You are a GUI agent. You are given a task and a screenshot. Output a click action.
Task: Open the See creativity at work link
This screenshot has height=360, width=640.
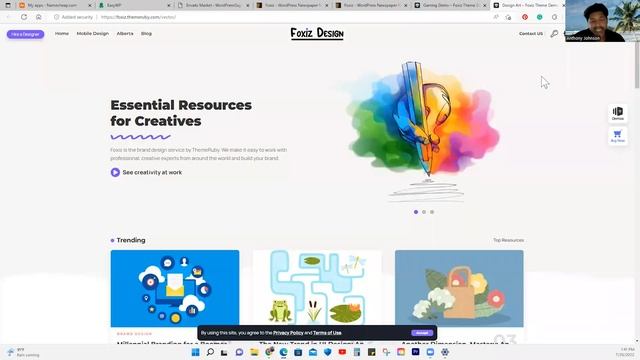tap(152, 172)
